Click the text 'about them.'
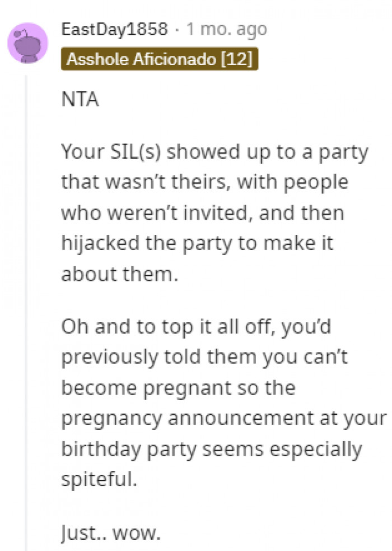The image size is (392, 551). click(118, 275)
